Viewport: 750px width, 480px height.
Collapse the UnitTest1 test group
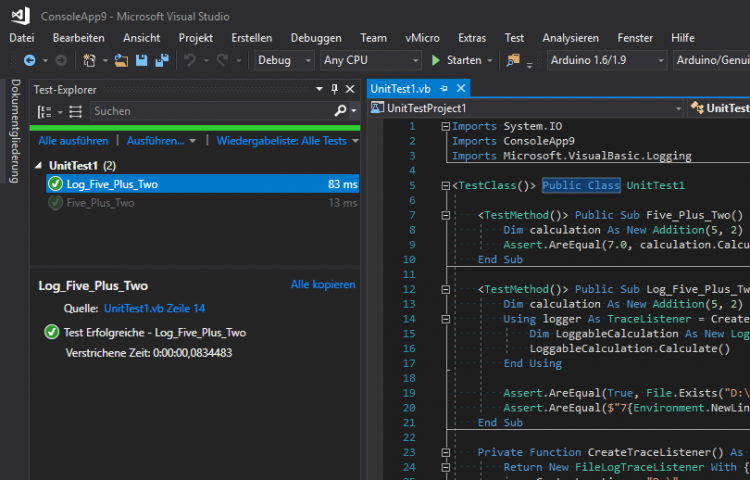[x=38, y=165]
